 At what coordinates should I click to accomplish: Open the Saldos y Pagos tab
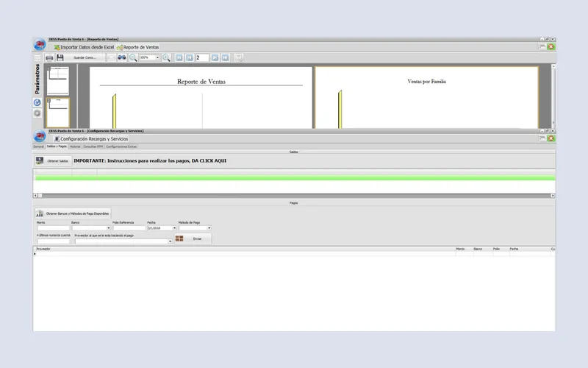[57, 146]
